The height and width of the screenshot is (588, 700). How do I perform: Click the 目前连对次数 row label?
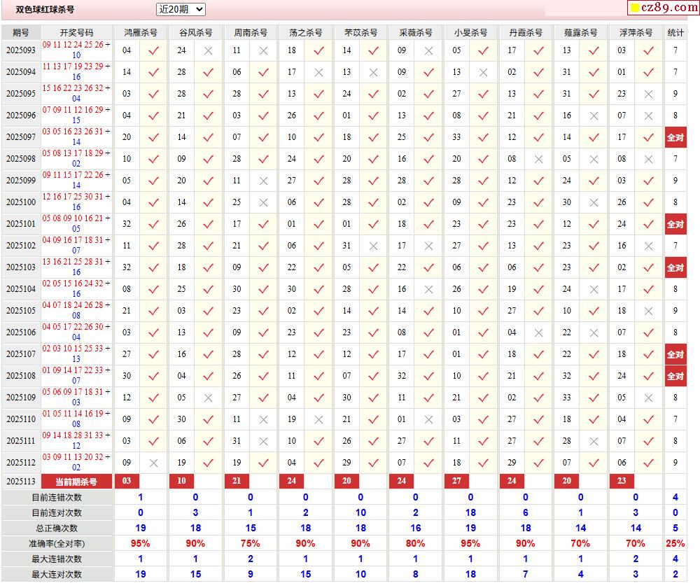[57, 513]
